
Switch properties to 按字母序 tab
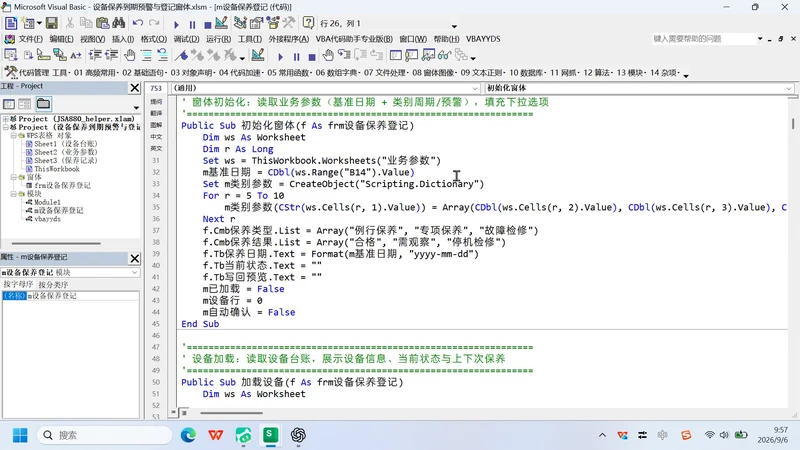[x=18, y=284]
